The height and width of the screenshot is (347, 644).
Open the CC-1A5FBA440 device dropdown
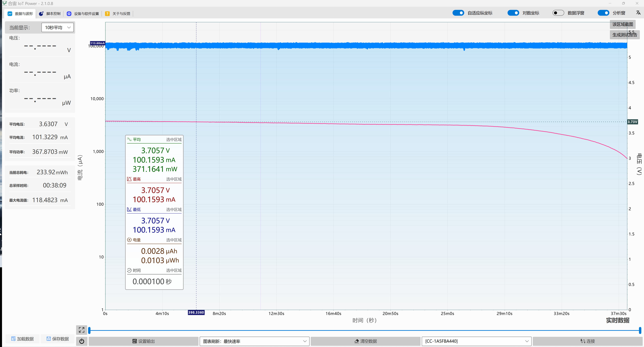(476, 341)
